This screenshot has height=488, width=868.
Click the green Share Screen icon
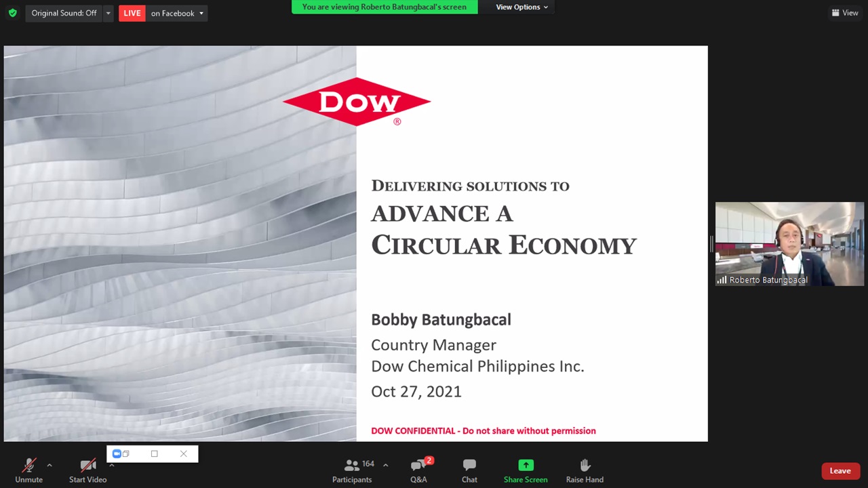[x=526, y=465]
